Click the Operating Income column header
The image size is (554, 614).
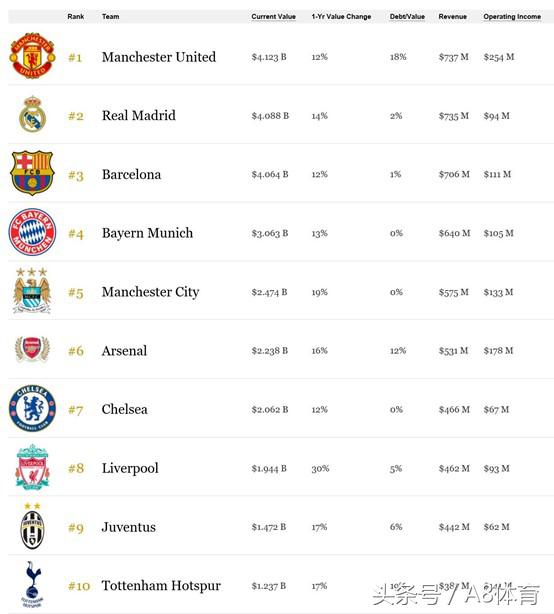tap(512, 16)
